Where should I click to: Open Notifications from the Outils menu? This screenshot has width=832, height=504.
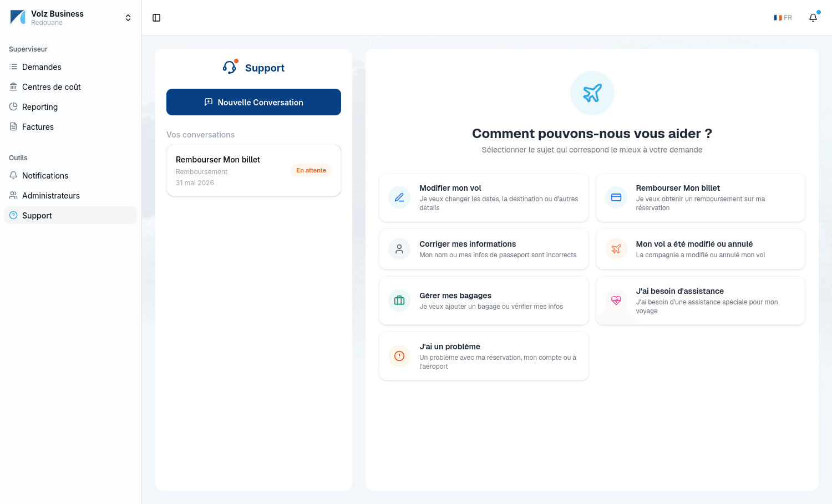70,176
